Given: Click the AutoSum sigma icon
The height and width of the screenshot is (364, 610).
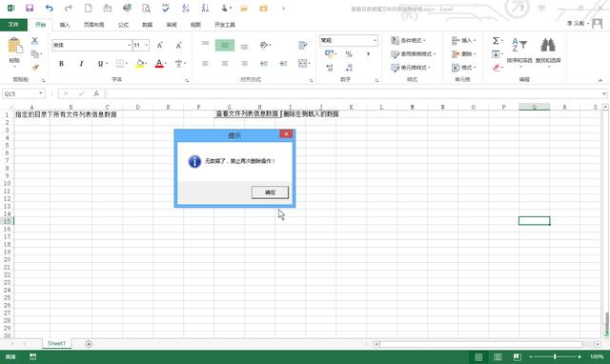Looking at the screenshot, I should point(496,40).
